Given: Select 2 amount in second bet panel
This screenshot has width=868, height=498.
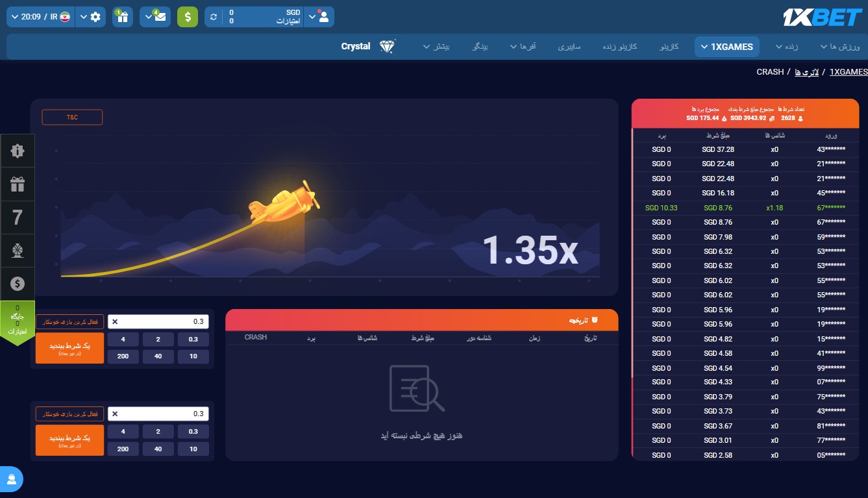Looking at the screenshot, I should pyautogui.click(x=158, y=431).
